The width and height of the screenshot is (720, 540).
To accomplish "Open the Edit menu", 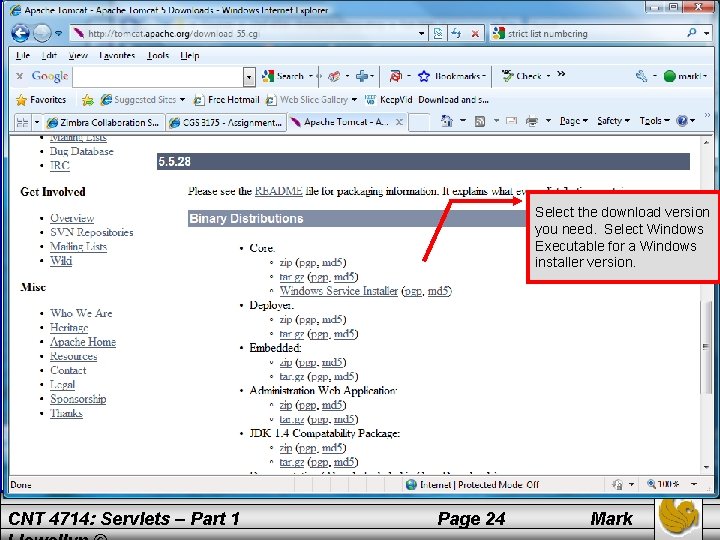I will point(49,56).
